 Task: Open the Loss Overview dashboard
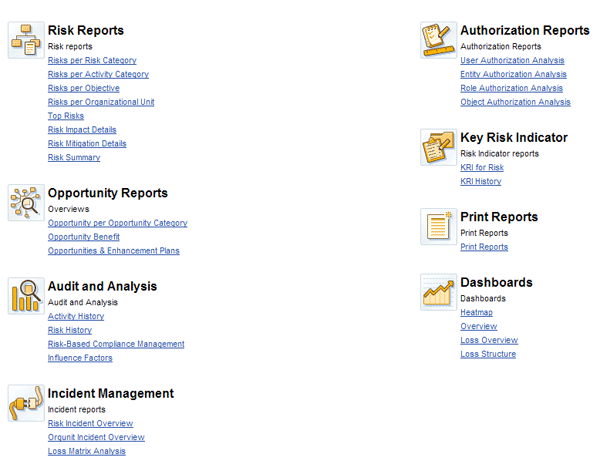coord(489,340)
